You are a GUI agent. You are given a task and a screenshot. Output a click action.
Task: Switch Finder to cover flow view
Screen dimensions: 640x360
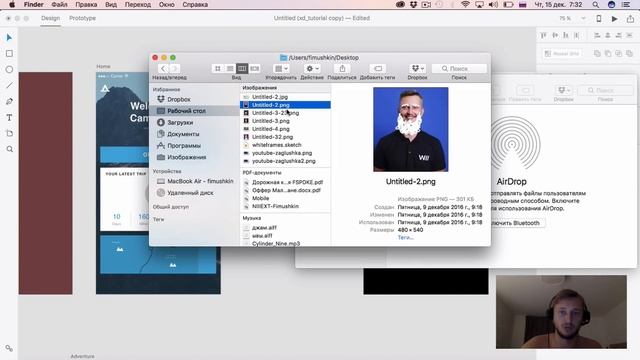pyautogui.click(x=255, y=69)
